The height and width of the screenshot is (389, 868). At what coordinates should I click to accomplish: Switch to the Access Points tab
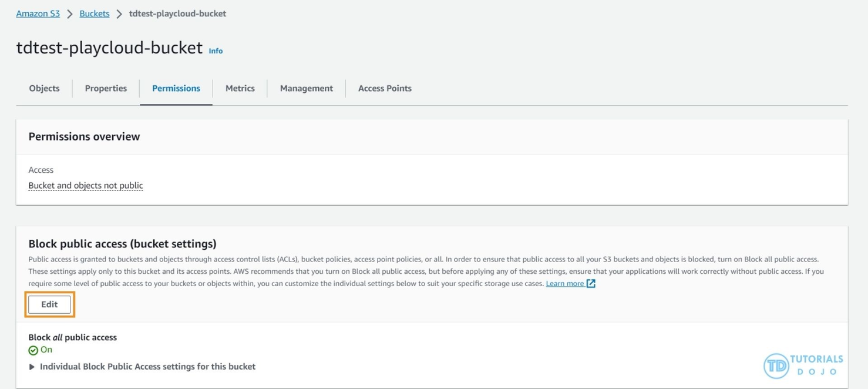384,88
